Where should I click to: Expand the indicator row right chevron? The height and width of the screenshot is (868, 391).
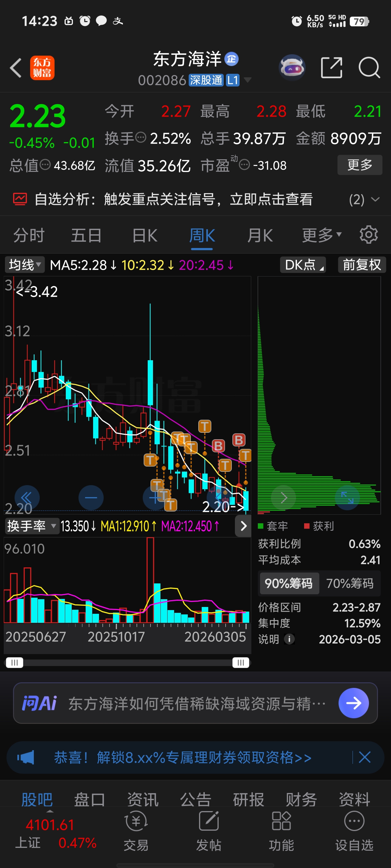tap(243, 526)
